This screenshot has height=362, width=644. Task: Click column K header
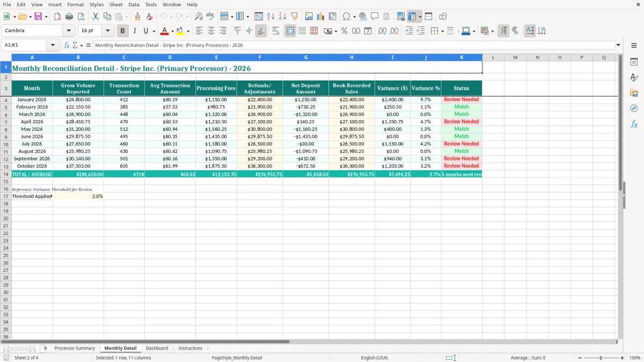[462, 57]
